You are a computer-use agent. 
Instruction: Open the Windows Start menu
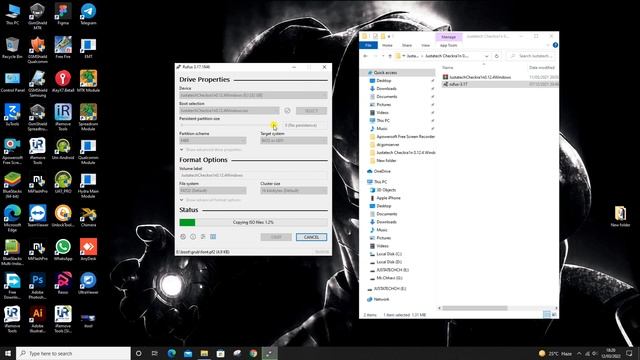click(x=8, y=353)
